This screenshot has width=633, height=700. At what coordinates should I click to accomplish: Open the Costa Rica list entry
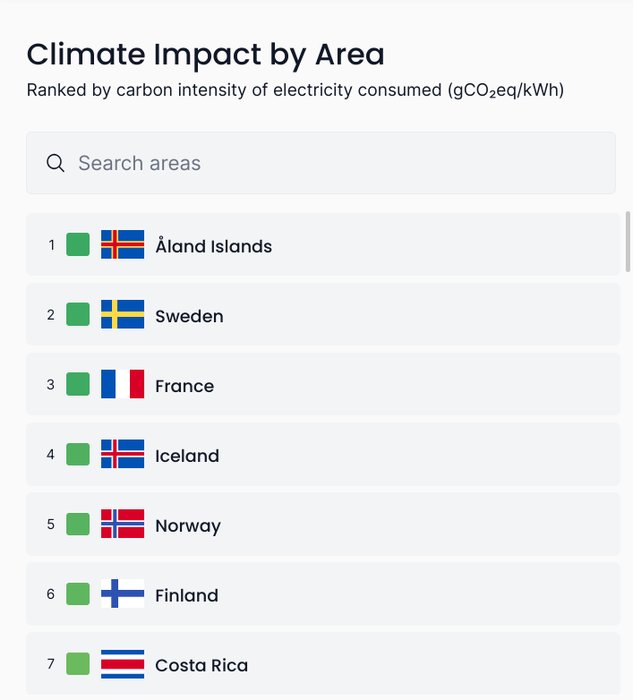pos(323,664)
